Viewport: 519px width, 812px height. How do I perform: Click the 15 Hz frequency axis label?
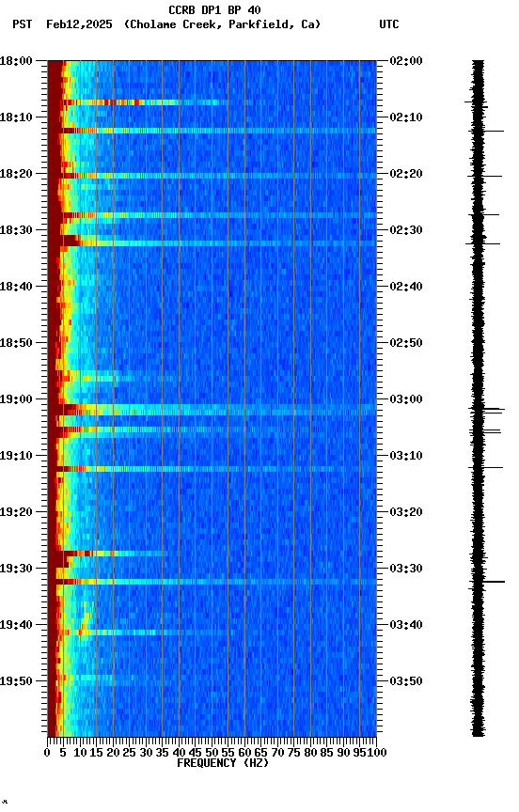pyautogui.click(x=97, y=753)
